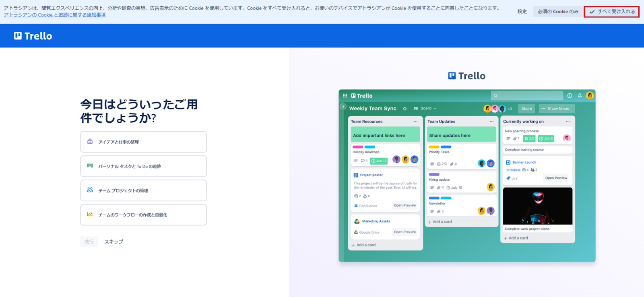Click the July 15 date on Hiring update
Image resolution: width=644 pixels, height=297 pixels.
454,188
